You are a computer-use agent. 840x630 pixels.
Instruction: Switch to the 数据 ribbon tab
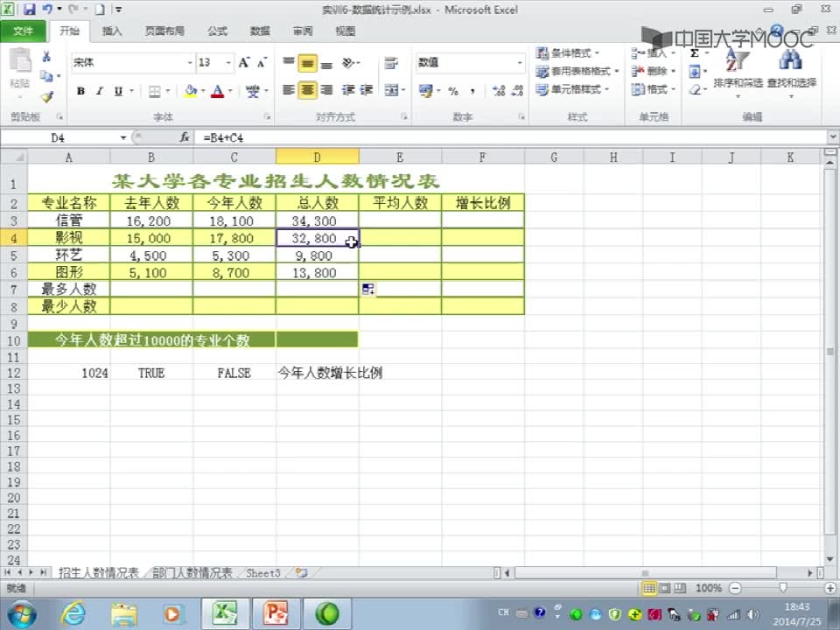260,31
